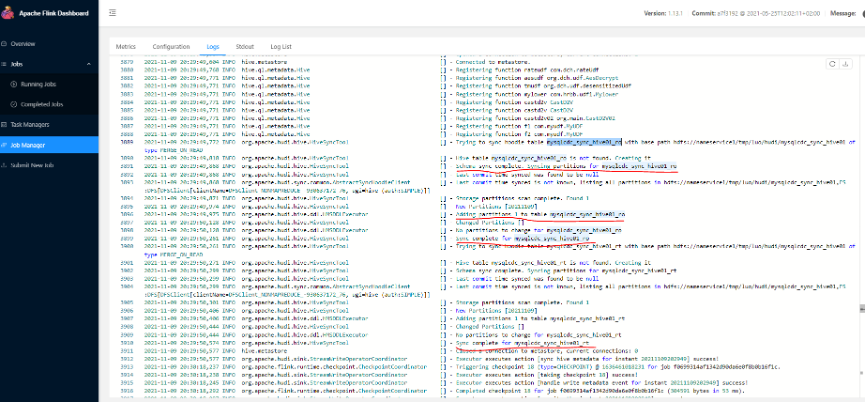Click the Version 1.13.1 label
Viewport: 866px width, 402px height.
tap(664, 13)
